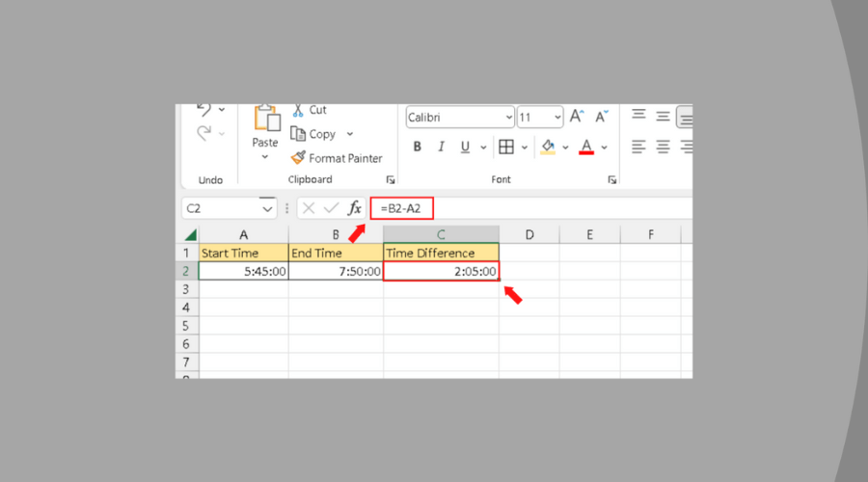Select column D header
868x482 pixels.
529,234
